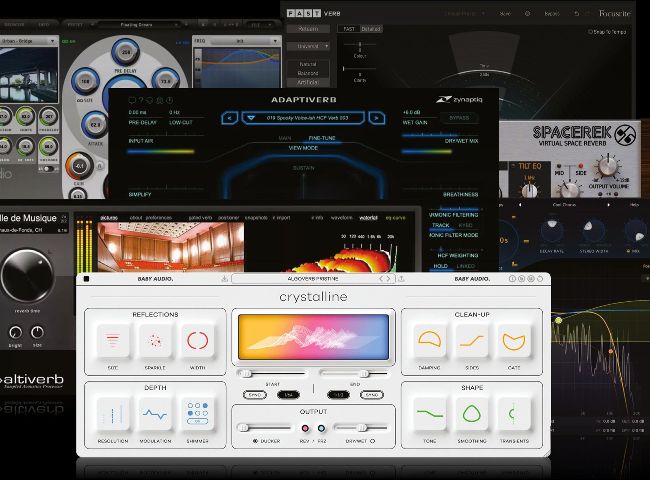Click the Shimmer icon in Depth
Viewport: 650px width, 481px height.
196,414
